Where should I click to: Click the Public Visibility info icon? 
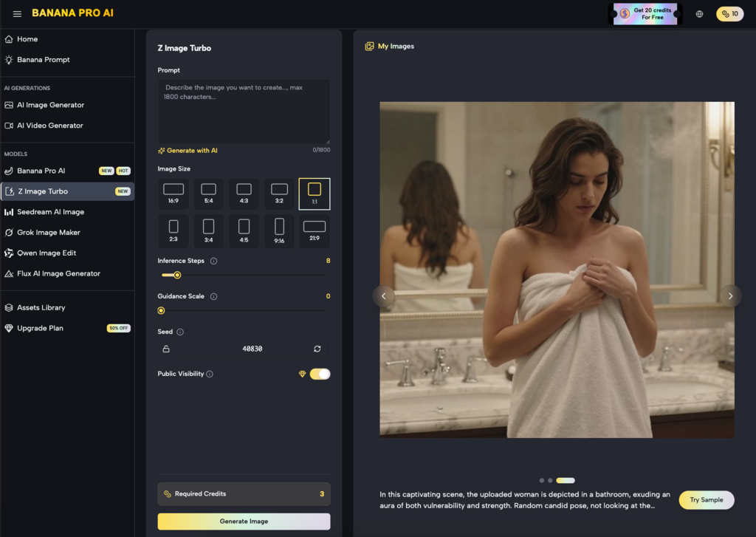[210, 374]
